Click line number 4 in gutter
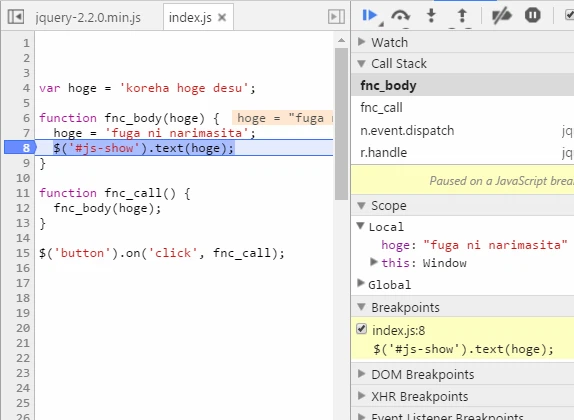Image resolution: width=574 pixels, height=420 pixels. point(26,88)
